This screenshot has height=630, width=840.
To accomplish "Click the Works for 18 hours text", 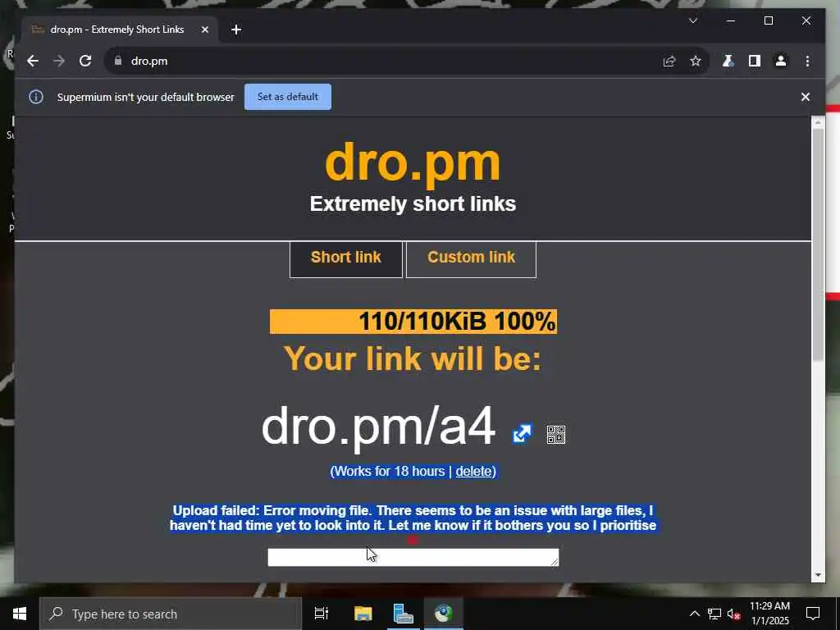I will tap(388, 472).
